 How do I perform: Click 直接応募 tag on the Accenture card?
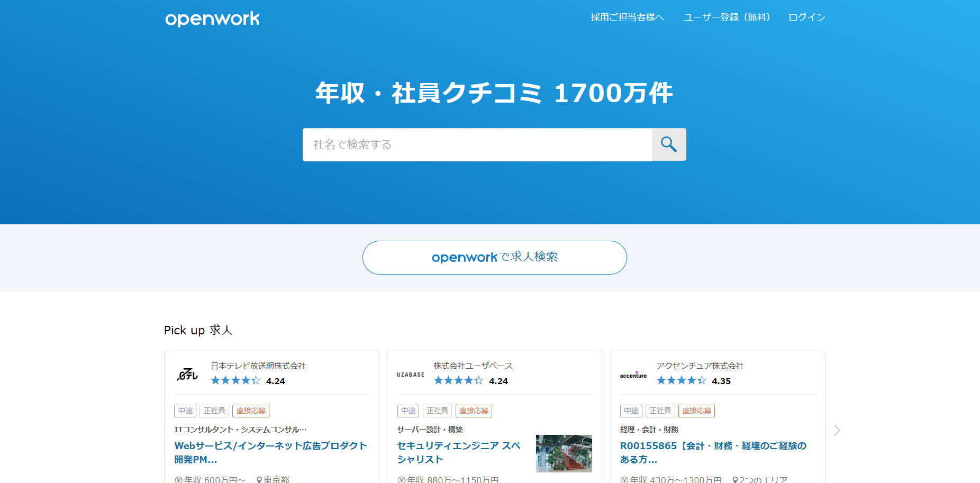coord(696,411)
